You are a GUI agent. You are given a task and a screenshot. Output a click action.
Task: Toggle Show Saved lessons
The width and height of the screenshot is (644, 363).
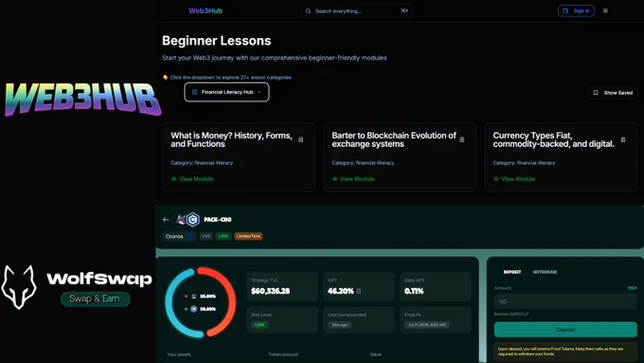pos(613,93)
